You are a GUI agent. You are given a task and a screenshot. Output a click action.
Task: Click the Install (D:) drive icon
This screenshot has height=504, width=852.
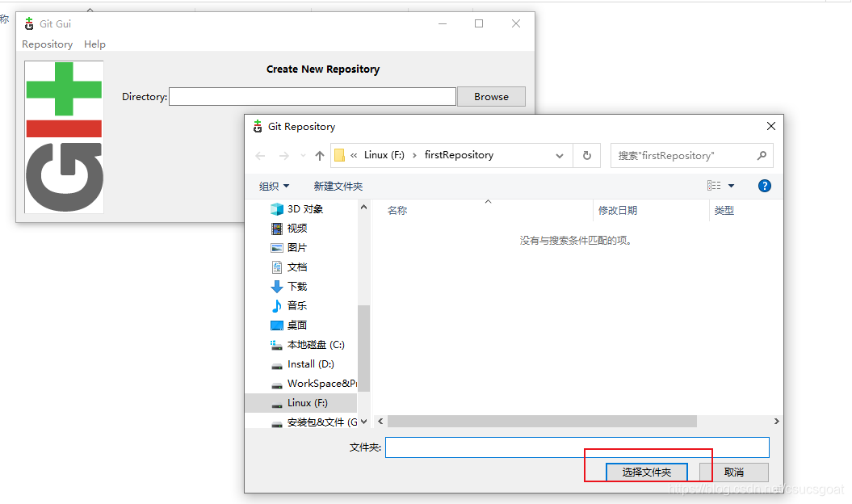pos(277,367)
